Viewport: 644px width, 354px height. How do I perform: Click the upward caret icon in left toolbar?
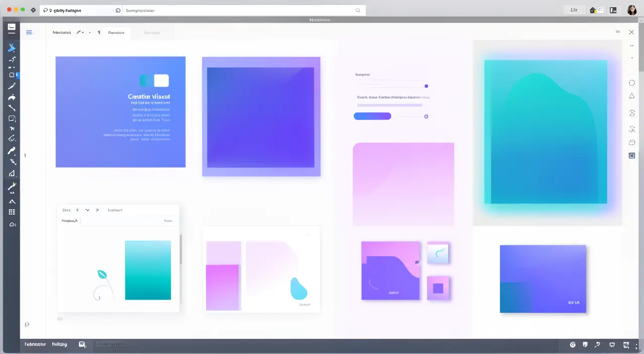(12, 202)
